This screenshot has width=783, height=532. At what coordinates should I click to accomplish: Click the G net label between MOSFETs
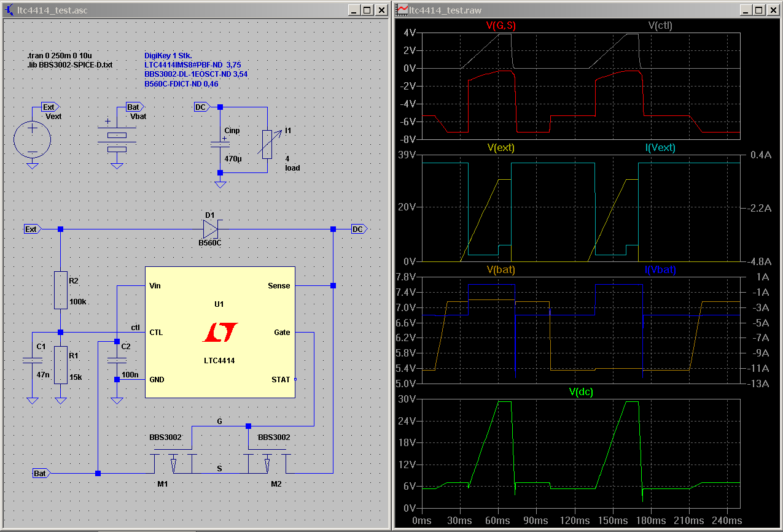coord(220,421)
